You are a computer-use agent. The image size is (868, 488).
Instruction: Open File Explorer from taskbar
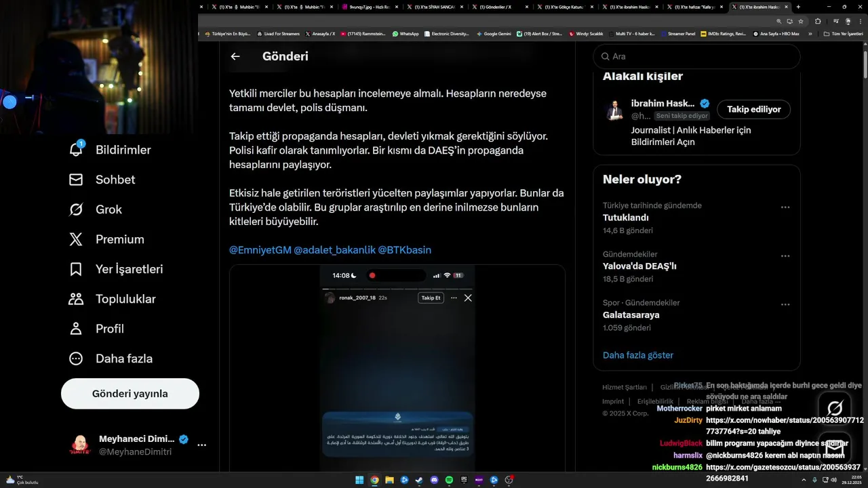point(389,480)
